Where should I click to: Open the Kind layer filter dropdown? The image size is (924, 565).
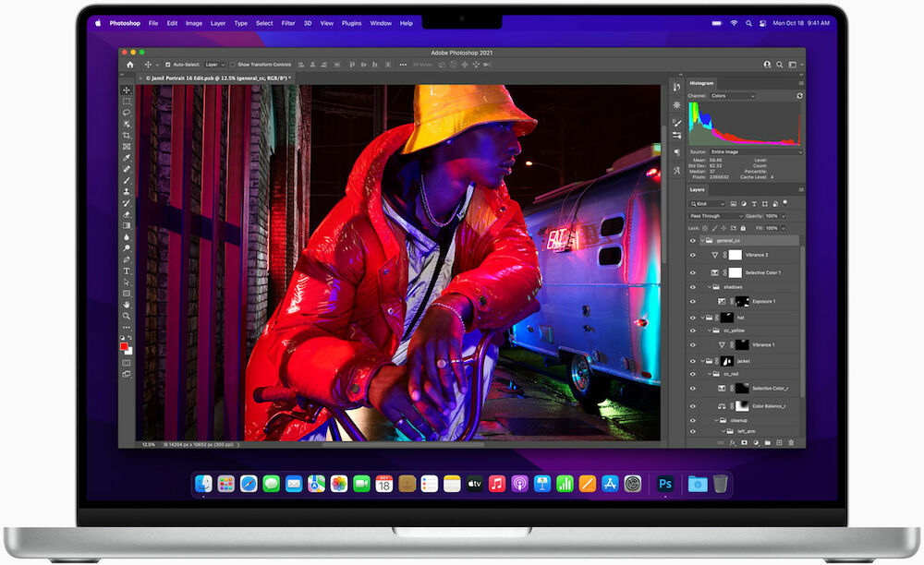pos(708,204)
